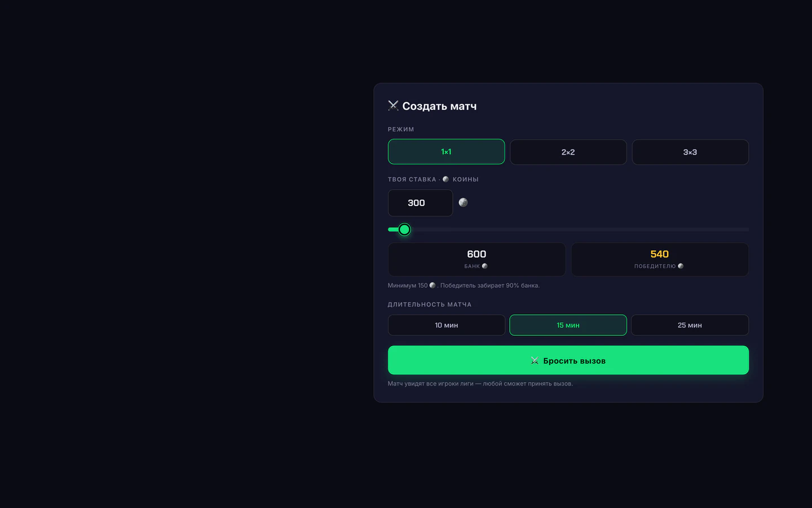Click the coin icon next to ПОБЕДИТЕЛЮ
812x508 pixels.
[x=681, y=266]
